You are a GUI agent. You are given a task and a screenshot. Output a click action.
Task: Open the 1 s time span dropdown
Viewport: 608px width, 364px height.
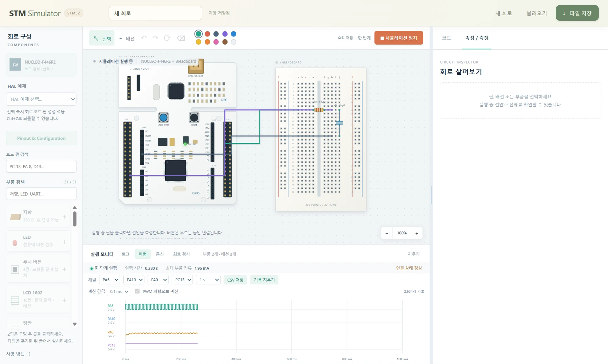tap(208, 280)
